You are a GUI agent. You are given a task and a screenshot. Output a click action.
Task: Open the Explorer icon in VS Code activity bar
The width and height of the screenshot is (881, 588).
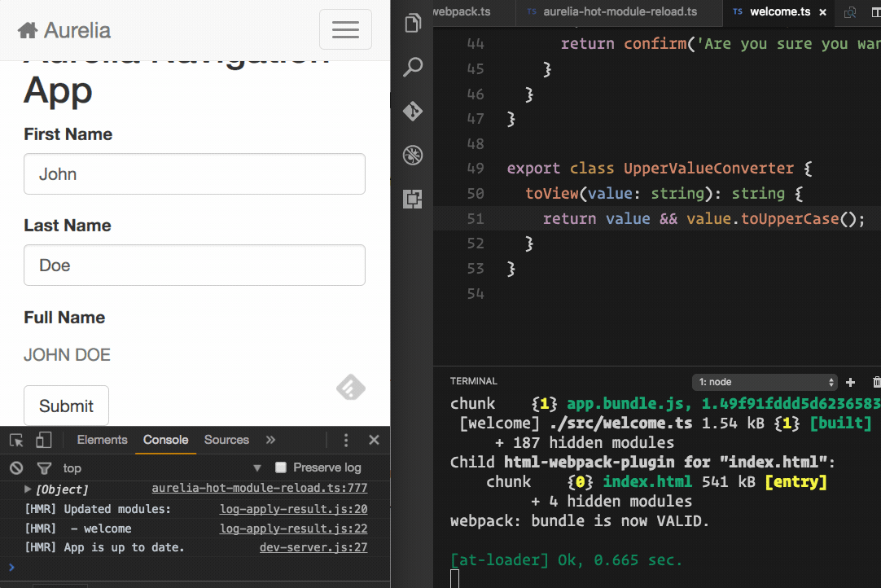pos(413,23)
